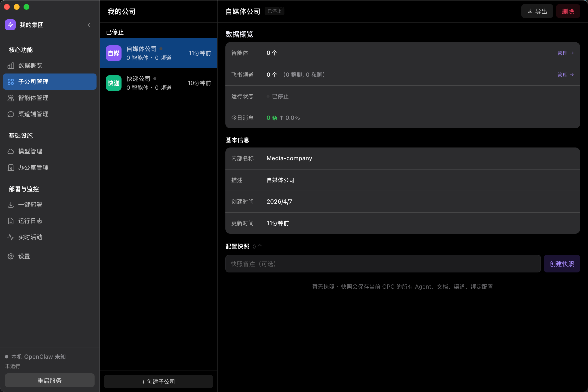View 运行日志 logs
Image resolution: width=588 pixels, height=392 pixels.
(x=30, y=221)
